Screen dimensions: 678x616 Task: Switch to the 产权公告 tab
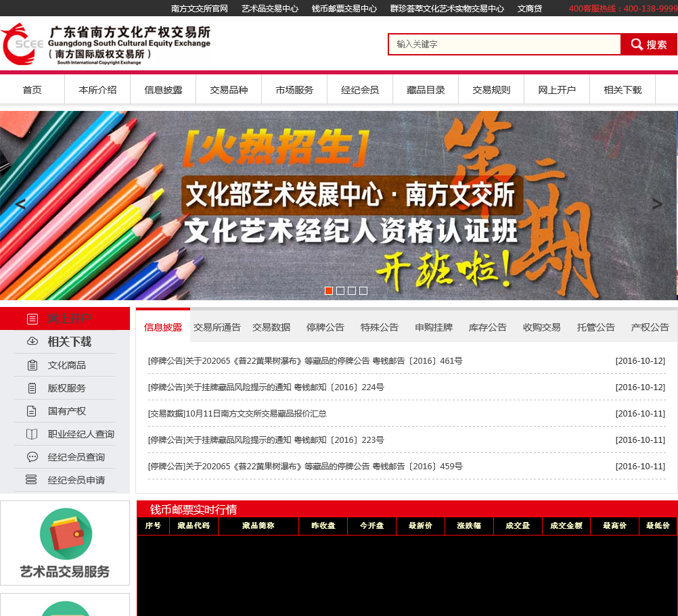point(650,327)
